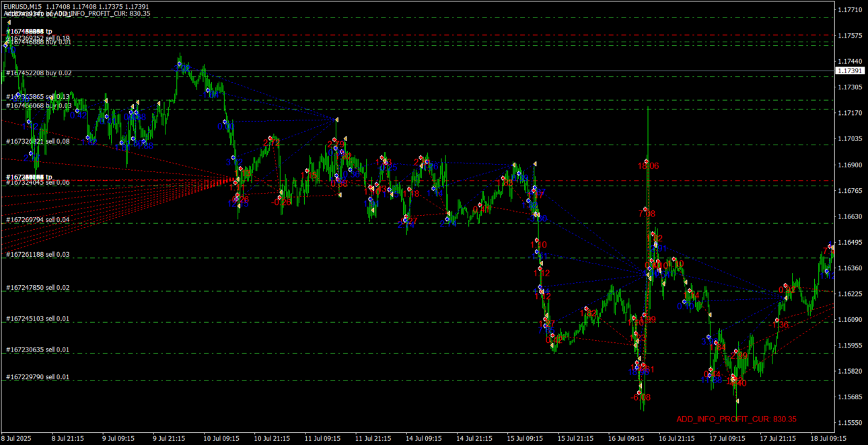Click time axis label 15 Jul 09:15

[x=525, y=438]
